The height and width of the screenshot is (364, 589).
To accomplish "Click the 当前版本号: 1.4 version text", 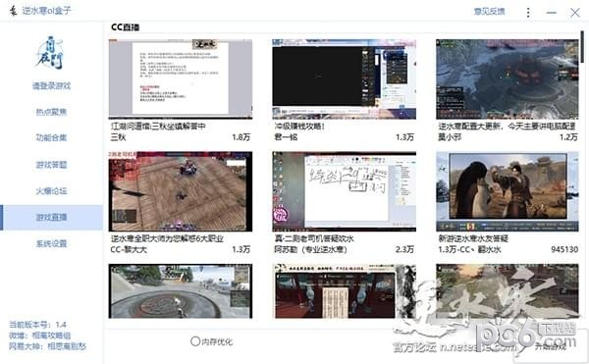I will coord(37,325).
